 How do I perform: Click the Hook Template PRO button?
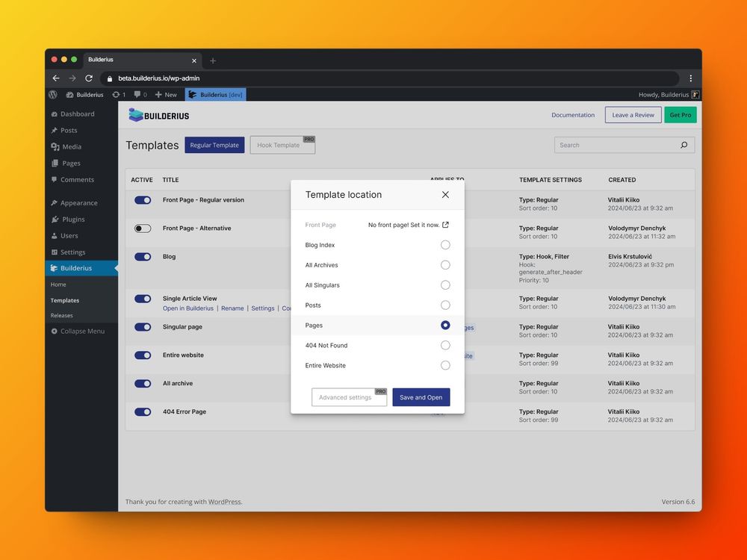pyautogui.click(x=282, y=145)
